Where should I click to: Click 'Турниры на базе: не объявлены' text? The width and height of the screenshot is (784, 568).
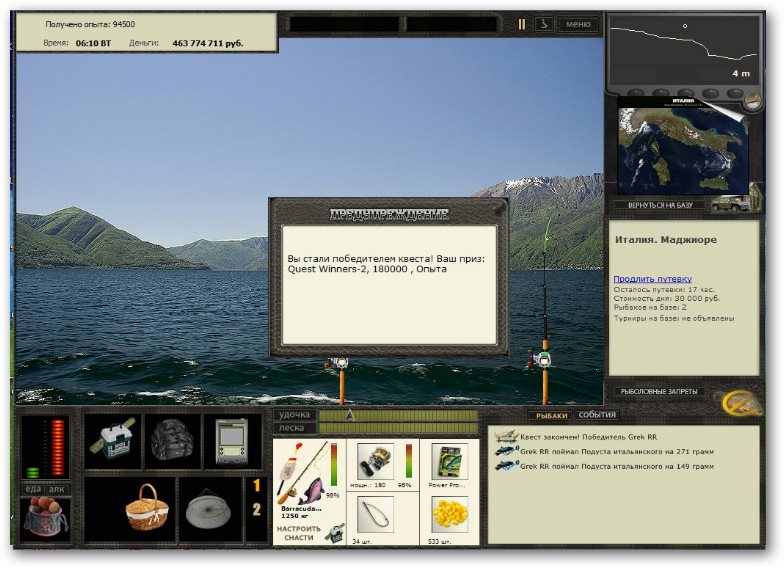pyautogui.click(x=674, y=318)
